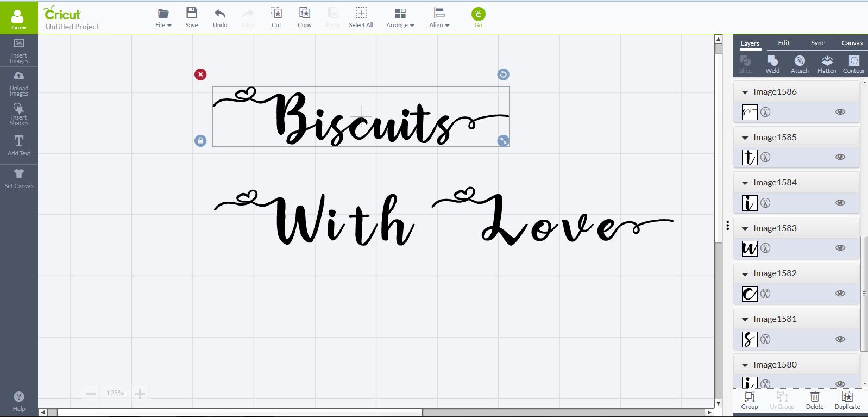Open Upload Images

coord(19,83)
